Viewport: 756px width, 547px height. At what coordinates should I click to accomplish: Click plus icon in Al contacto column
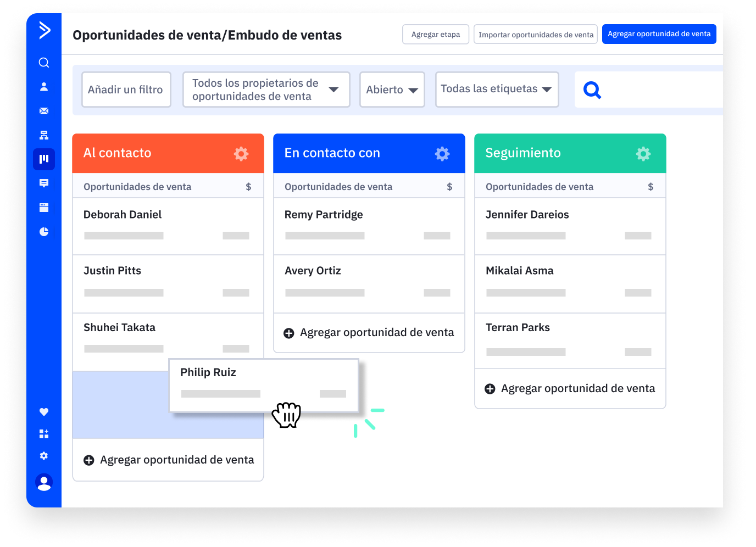pyautogui.click(x=88, y=460)
